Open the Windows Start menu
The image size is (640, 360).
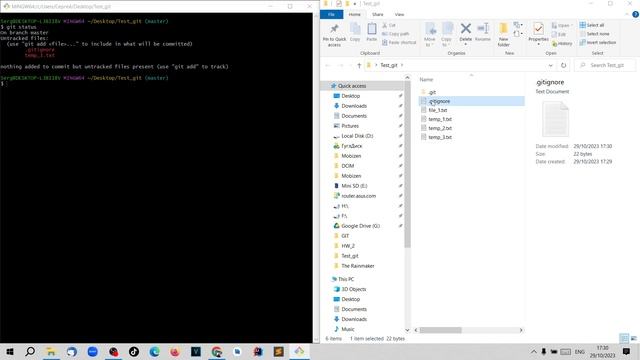[10, 352]
